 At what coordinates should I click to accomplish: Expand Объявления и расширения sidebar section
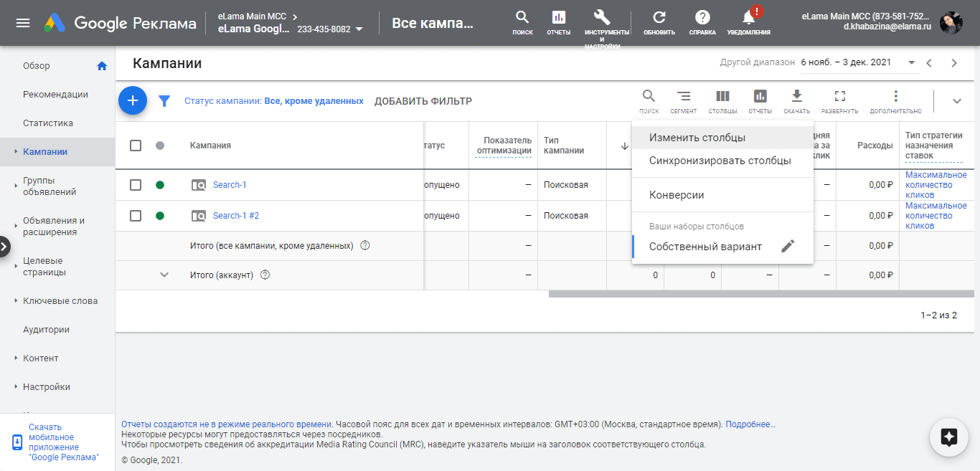point(15,227)
